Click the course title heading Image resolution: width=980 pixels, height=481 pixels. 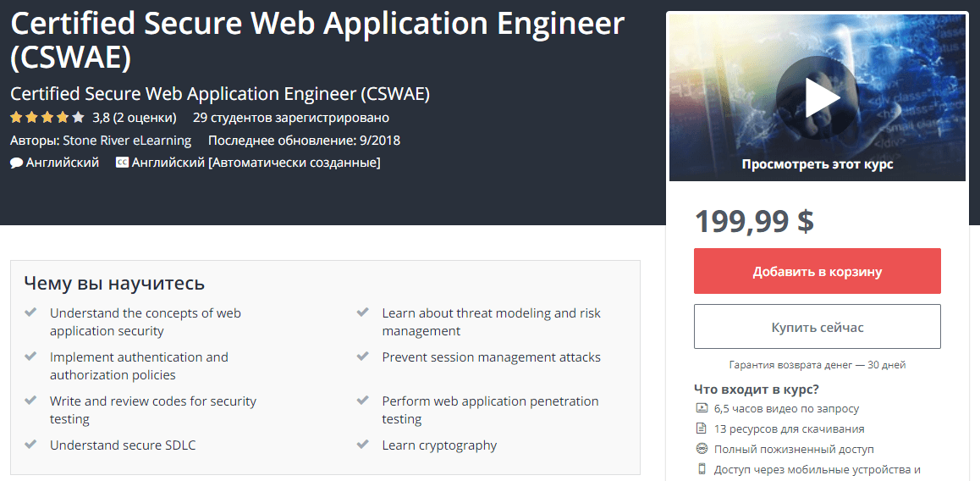[317, 40]
